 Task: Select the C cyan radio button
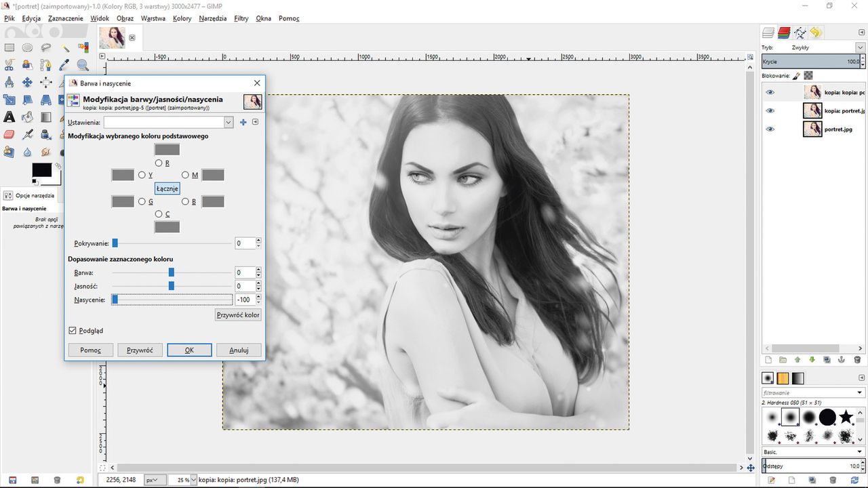coord(159,214)
